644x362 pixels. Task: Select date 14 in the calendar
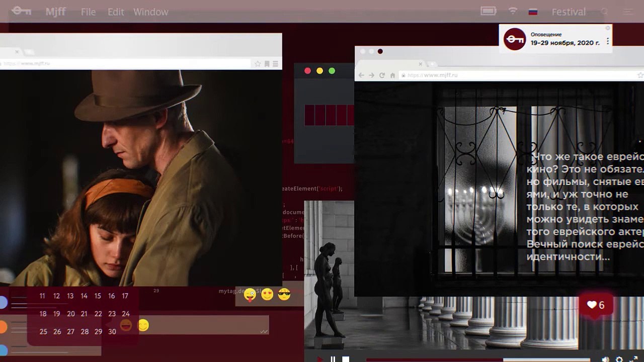(x=84, y=296)
